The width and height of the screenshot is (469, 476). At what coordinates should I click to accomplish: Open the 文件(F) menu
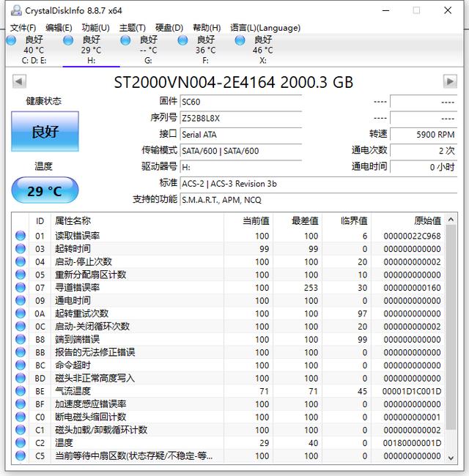23,28
